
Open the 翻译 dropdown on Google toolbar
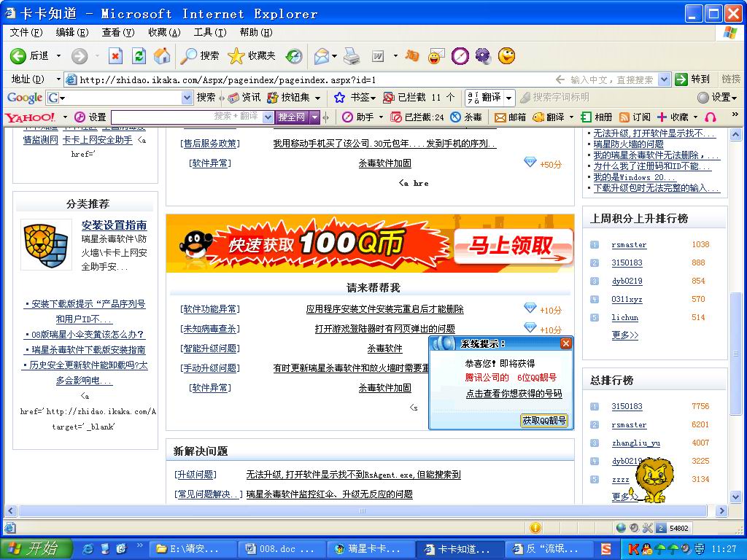click(508, 98)
